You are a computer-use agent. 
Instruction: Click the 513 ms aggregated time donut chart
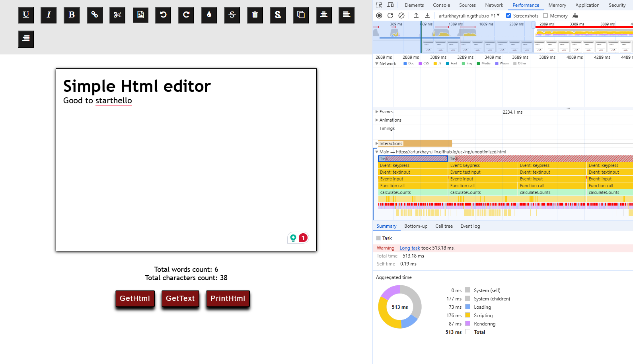400,307
